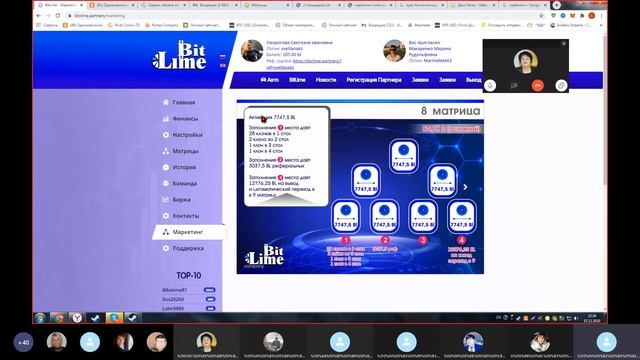
Task: Open Регистрация Партнера in the top navigation
Action: click(374, 80)
